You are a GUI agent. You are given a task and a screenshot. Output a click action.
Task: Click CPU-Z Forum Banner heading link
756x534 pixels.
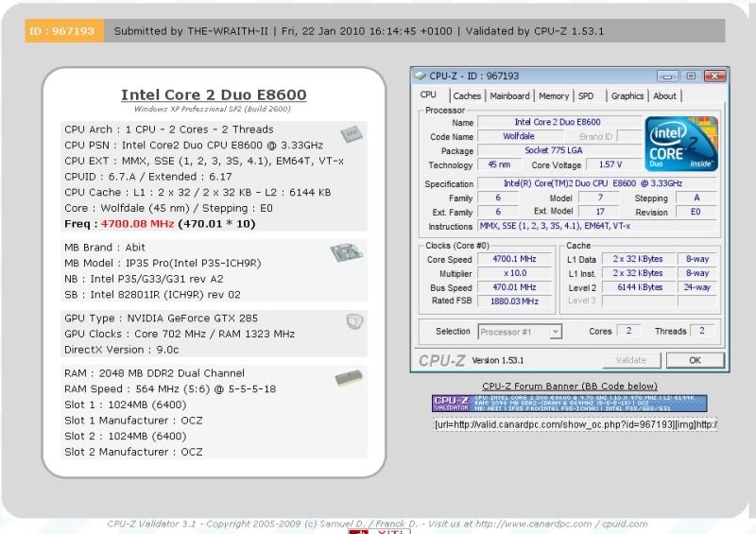click(x=570, y=387)
